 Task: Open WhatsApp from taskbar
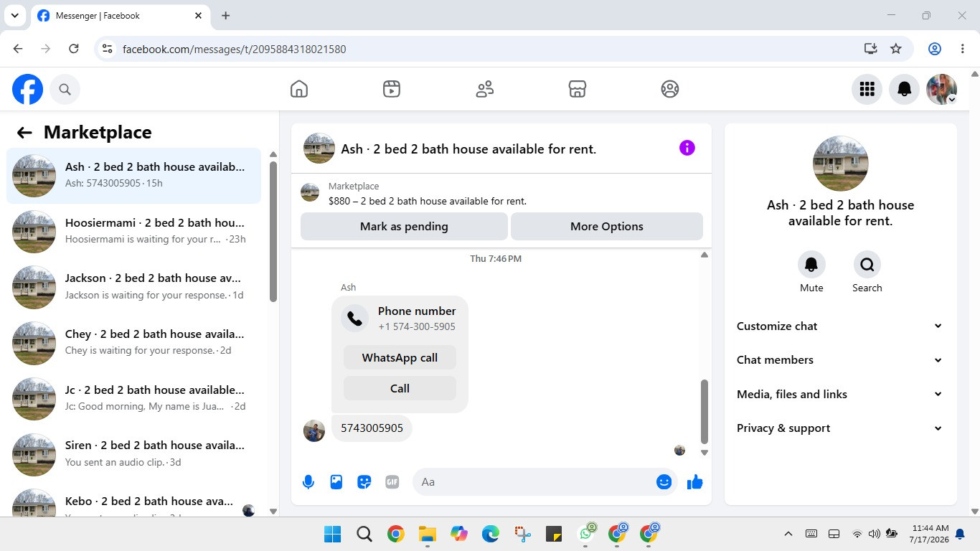pyautogui.click(x=587, y=533)
